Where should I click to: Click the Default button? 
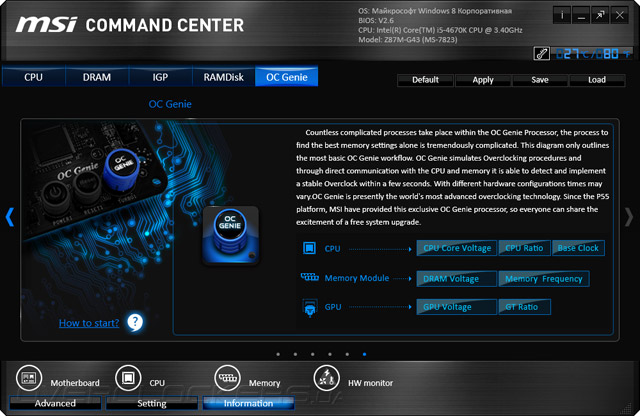[425, 80]
